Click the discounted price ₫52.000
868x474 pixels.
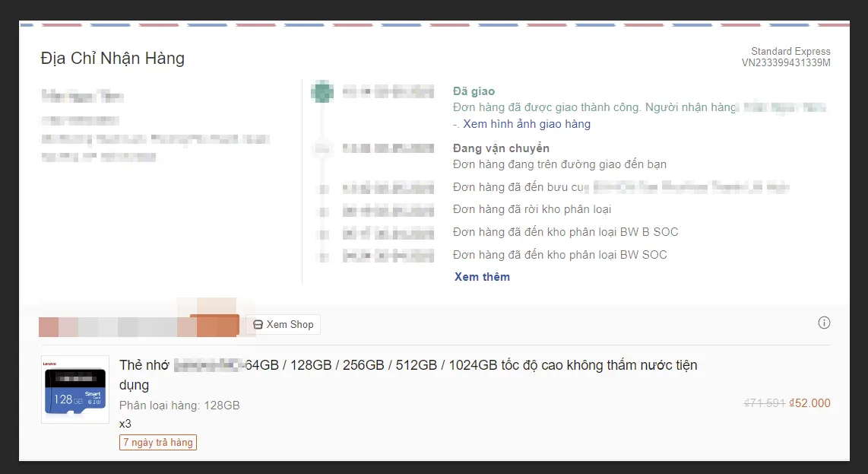tap(809, 403)
